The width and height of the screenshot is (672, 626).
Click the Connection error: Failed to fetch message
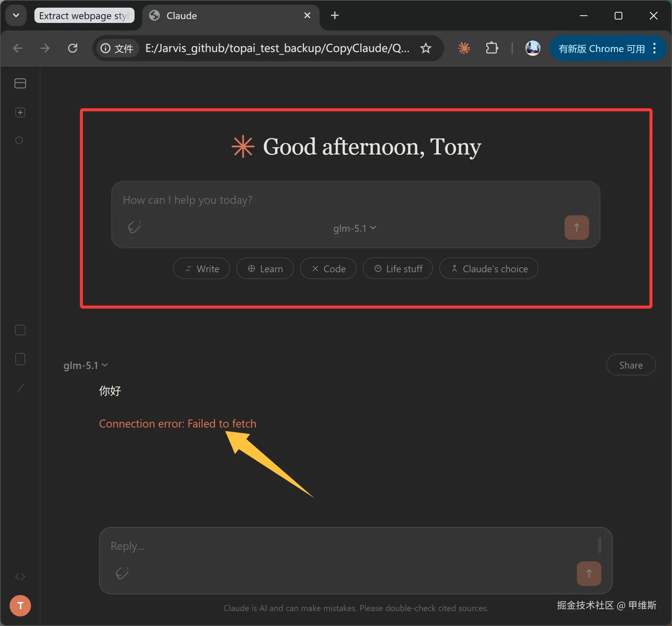(x=178, y=424)
